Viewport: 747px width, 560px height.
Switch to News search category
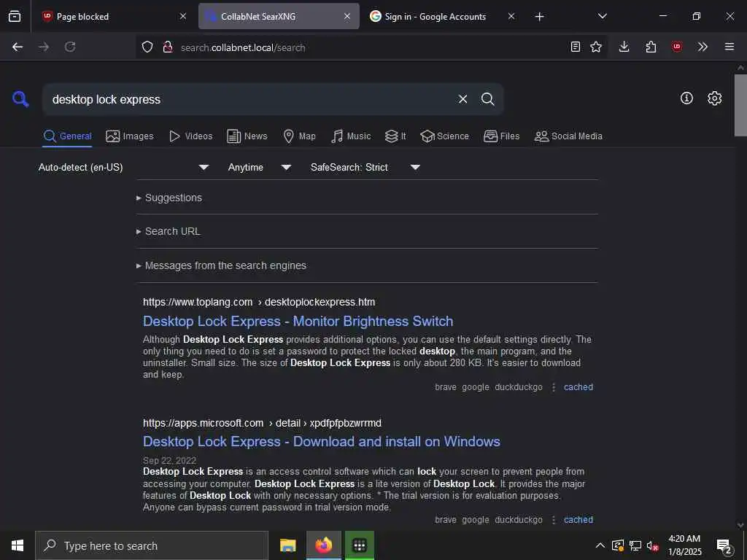pyautogui.click(x=247, y=136)
